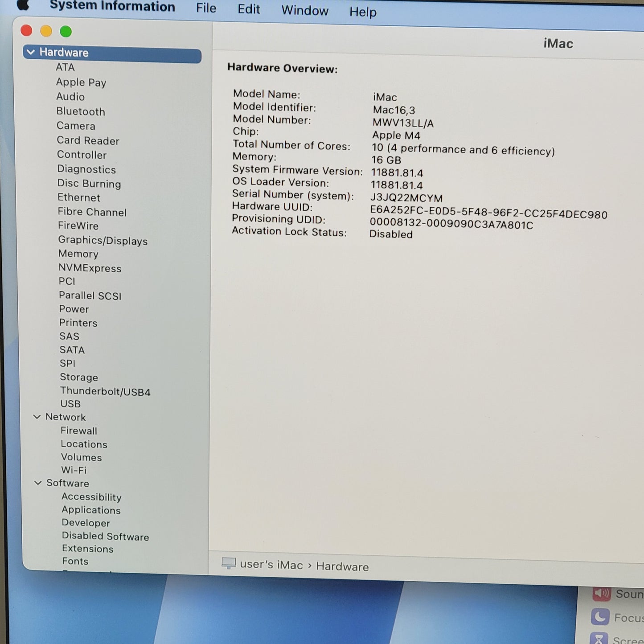Screen dimensions: 644x644
Task: Collapse the Network section chevron
Action: coord(37,417)
